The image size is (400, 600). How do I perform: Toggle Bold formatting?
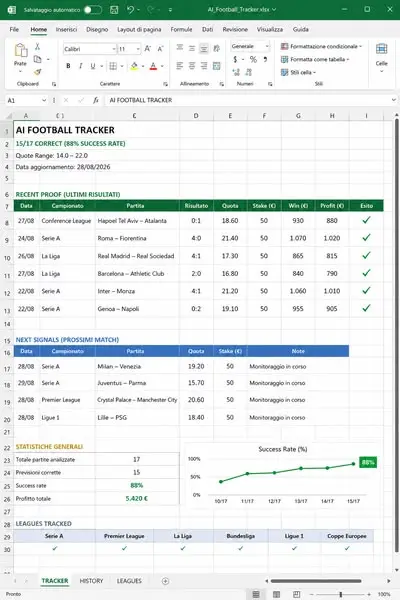click(x=68, y=66)
